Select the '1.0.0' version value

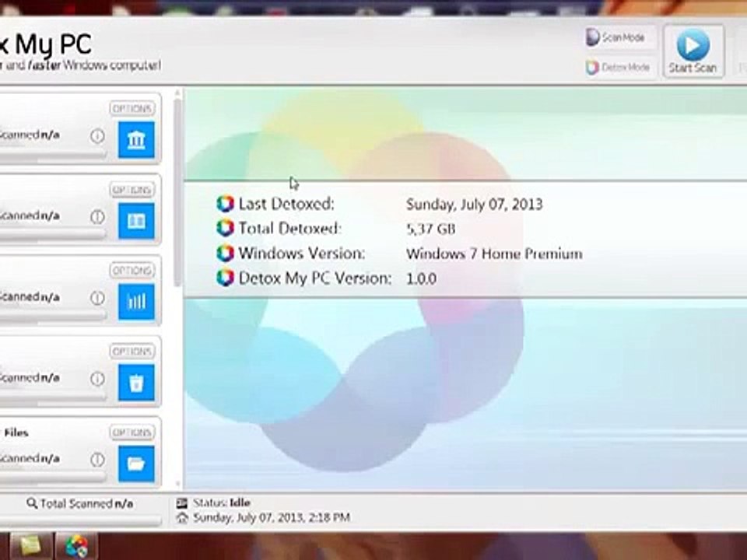pyautogui.click(x=421, y=278)
